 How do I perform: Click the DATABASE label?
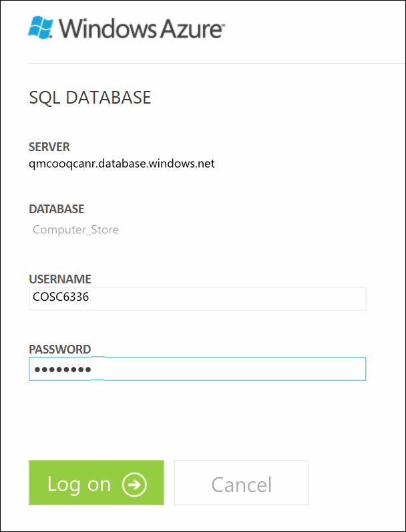click(x=57, y=209)
